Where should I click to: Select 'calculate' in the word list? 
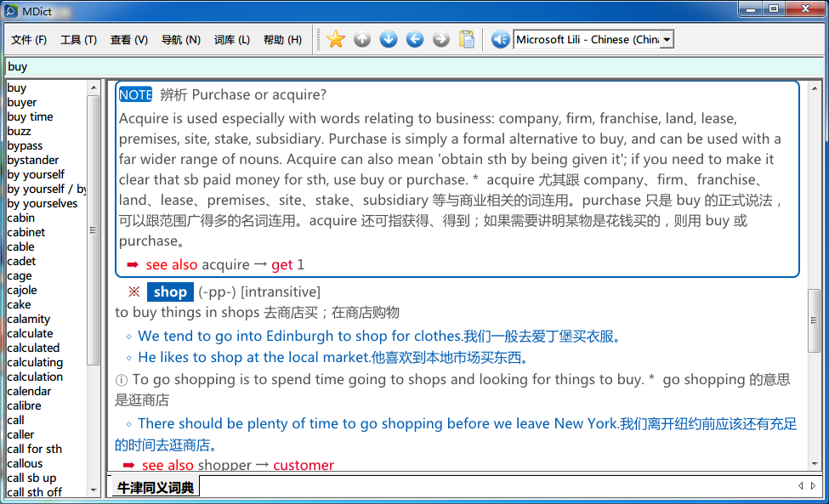point(30,333)
